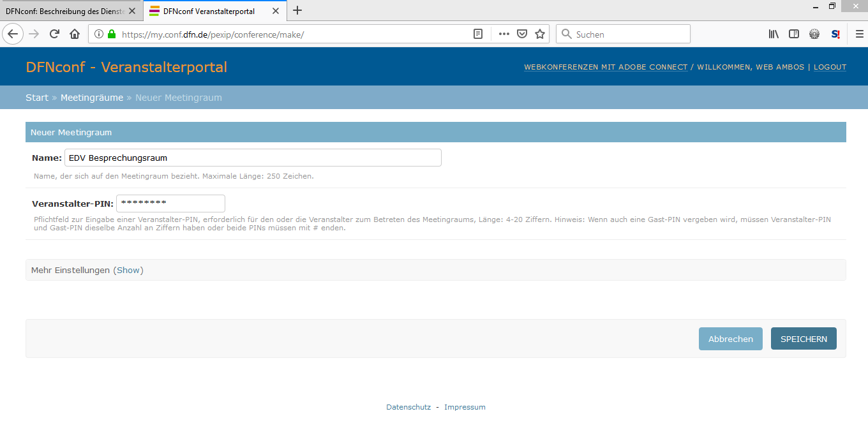This screenshot has width=868, height=423.
Task: Click the WILLKOMMEN, WEB AMBOS text
Action: [x=751, y=67]
